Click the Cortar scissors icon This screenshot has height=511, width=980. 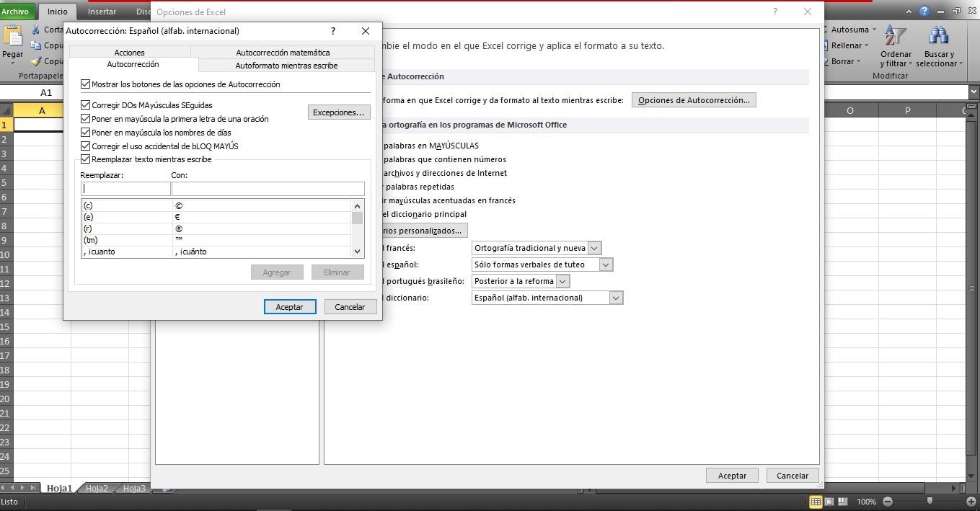point(35,30)
